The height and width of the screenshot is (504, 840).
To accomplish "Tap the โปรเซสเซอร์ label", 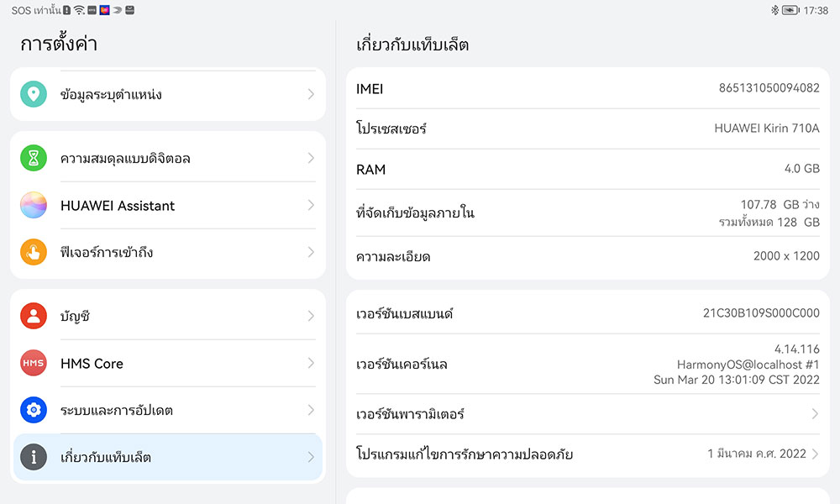I will pos(391,129).
